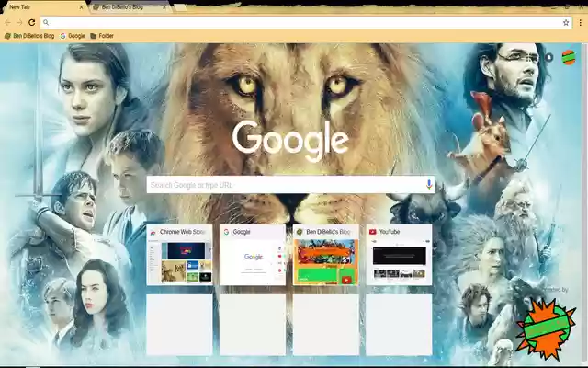Viewport: 588px width, 368px height.
Task: Open the Chrome Web Store tile
Action: pyautogui.click(x=179, y=255)
